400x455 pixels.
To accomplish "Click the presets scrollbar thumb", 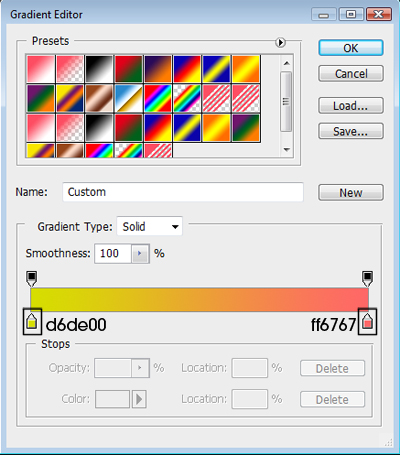I will (286, 101).
